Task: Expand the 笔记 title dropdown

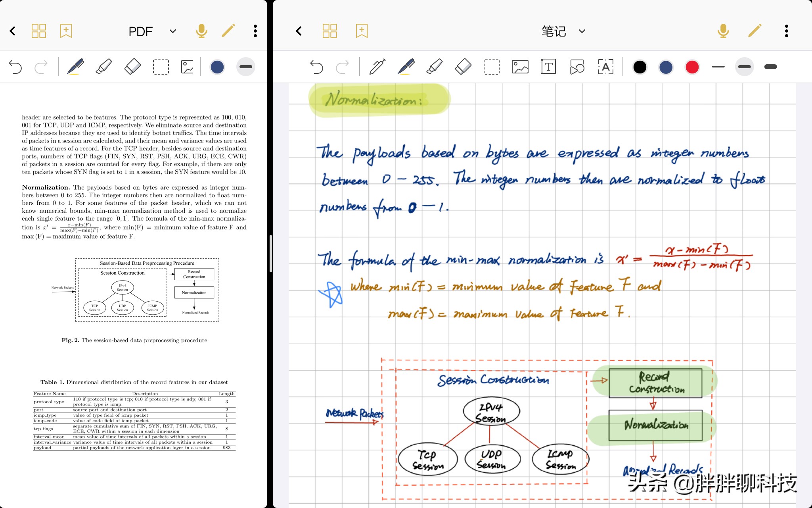Action: tap(582, 31)
